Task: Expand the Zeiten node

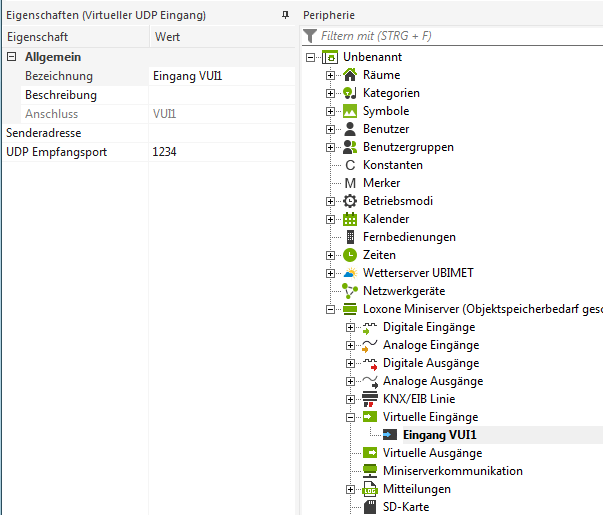Action: [330, 255]
